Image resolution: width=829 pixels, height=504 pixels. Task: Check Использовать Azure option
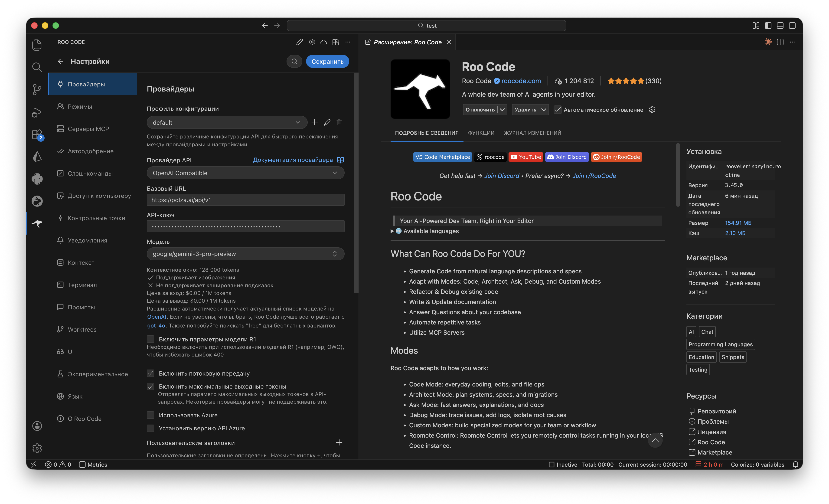(x=150, y=415)
